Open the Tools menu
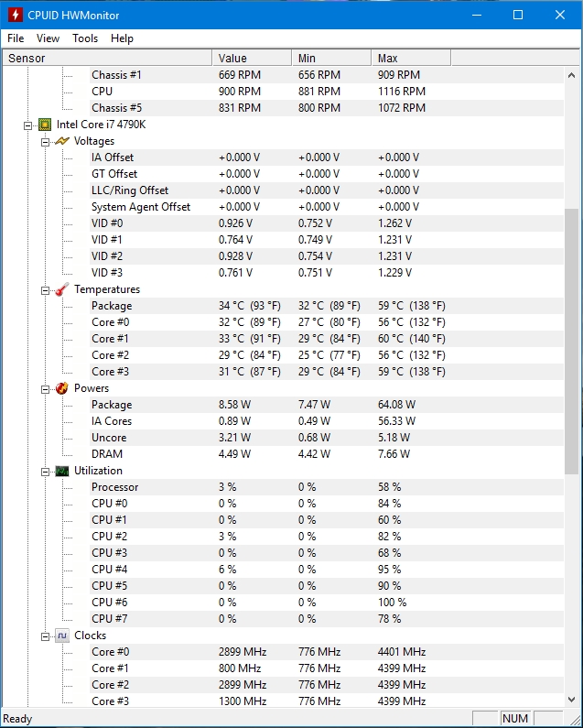The image size is (583, 728). (x=85, y=38)
